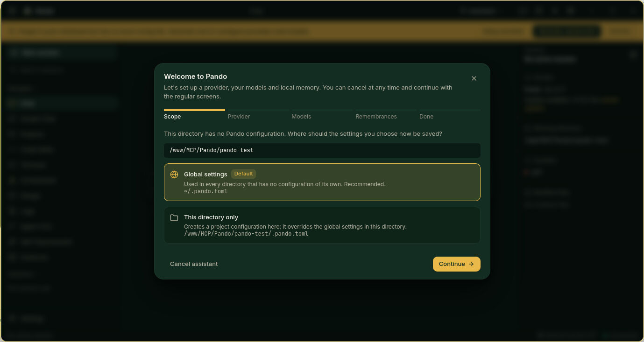
Task: Click the Continue button
Action: point(457,264)
